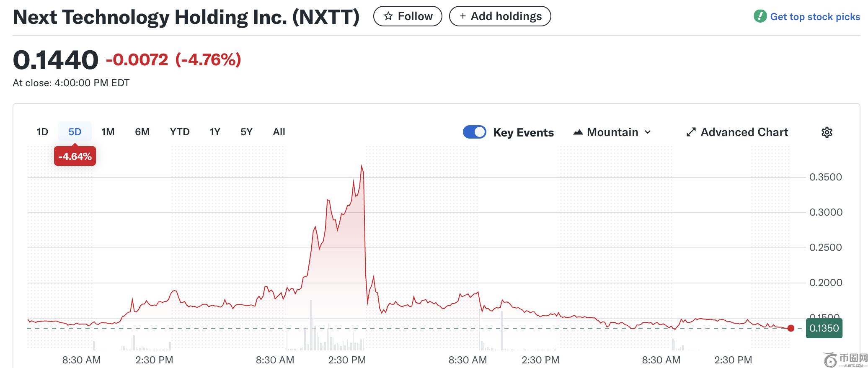Click the red endpoint dot on chart
The width and height of the screenshot is (868, 368).
(x=790, y=328)
